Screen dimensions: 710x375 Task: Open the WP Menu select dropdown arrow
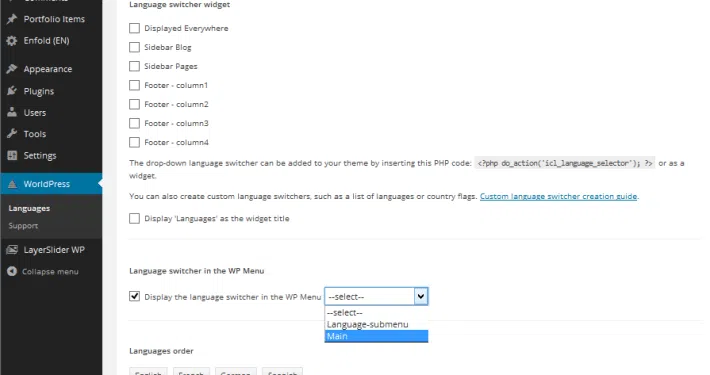(x=421, y=297)
